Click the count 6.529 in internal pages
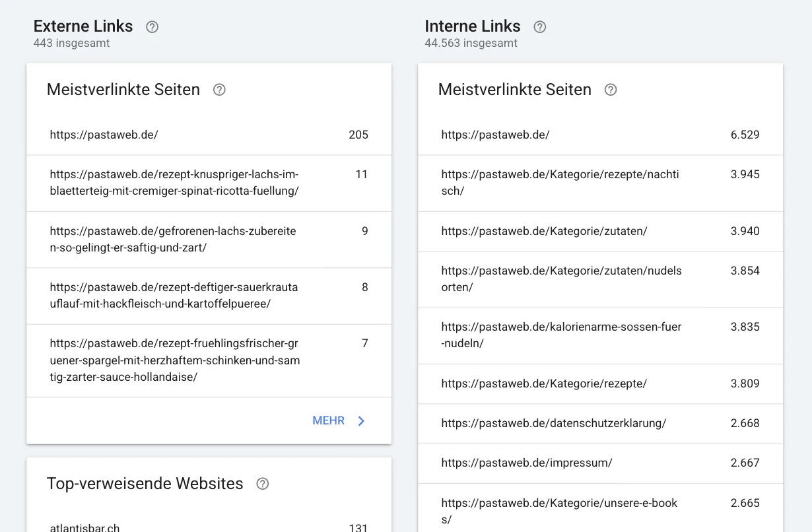This screenshot has width=812, height=532. pos(745,135)
